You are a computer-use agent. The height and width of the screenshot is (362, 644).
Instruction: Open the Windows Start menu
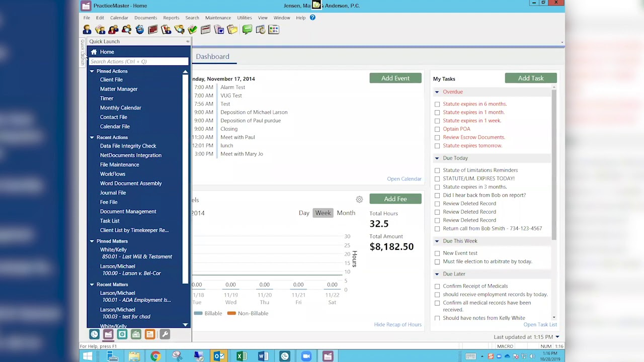(x=88, y=356)
